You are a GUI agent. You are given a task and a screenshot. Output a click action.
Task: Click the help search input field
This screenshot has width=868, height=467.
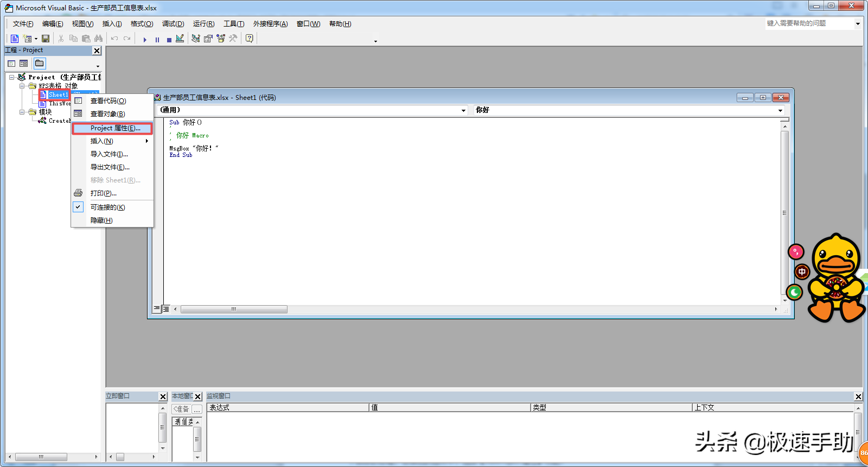coord(809,23)
